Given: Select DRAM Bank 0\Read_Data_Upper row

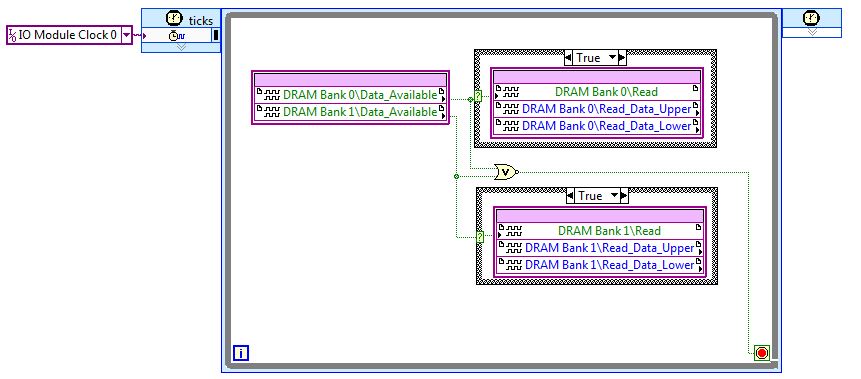Looking at the screenshot, I should [597, 108].
